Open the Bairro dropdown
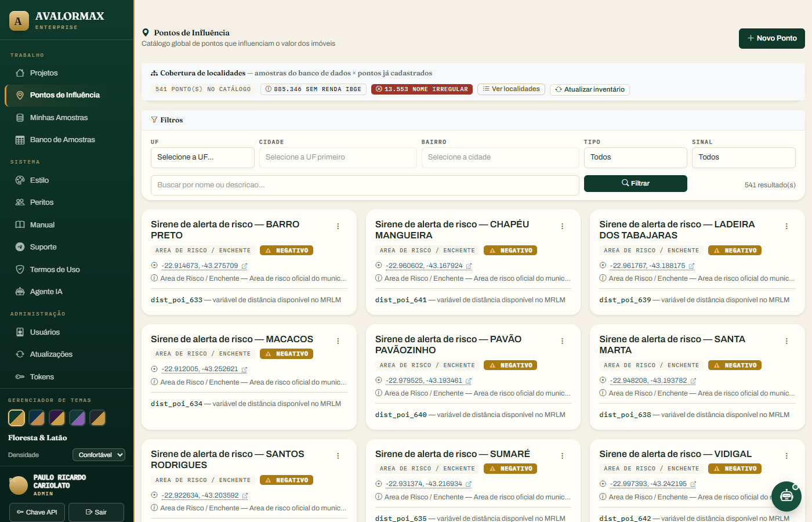Screen dimensions: 812x522 [500, 157]
